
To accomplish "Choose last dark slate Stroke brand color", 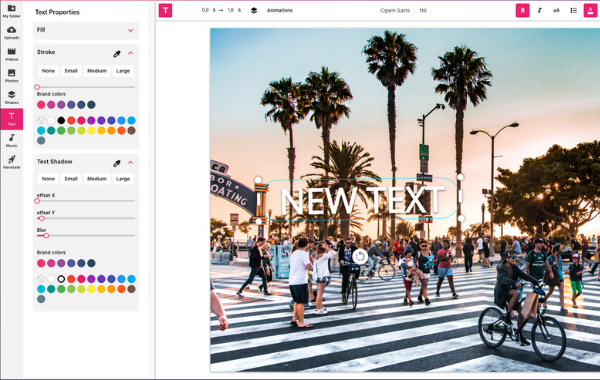I will coord(91,104).
